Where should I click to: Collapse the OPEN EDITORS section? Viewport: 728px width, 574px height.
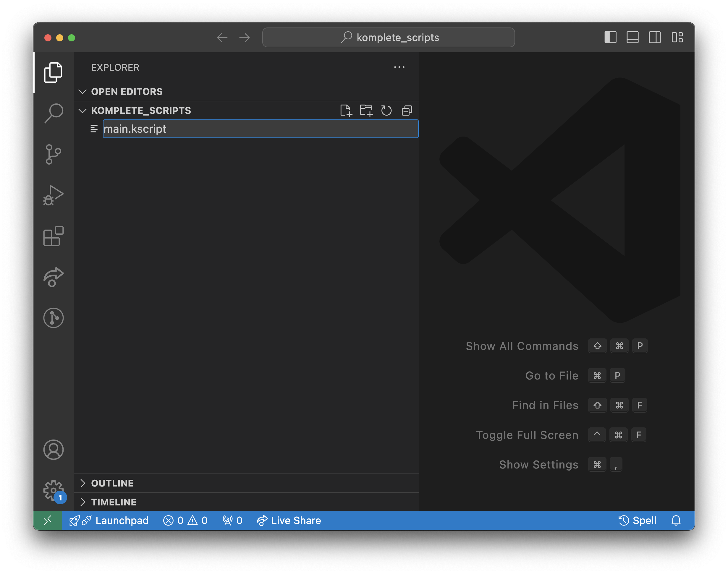pyautogui.click(x=247, y=92)
